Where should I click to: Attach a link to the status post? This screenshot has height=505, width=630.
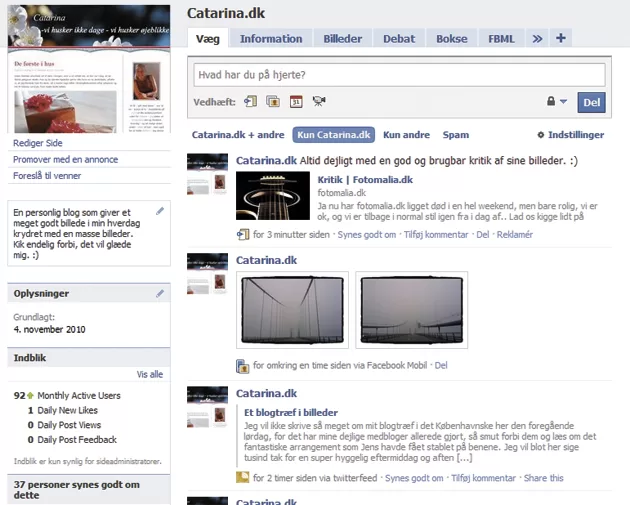point(250,101)
